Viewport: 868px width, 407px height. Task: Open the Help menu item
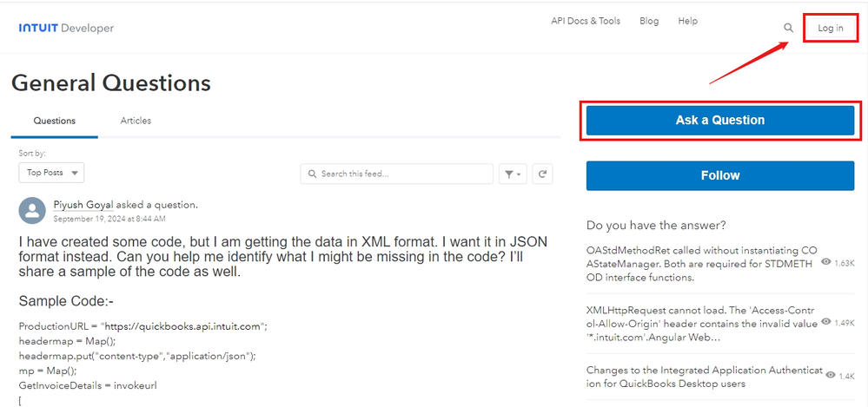(687, 21)
